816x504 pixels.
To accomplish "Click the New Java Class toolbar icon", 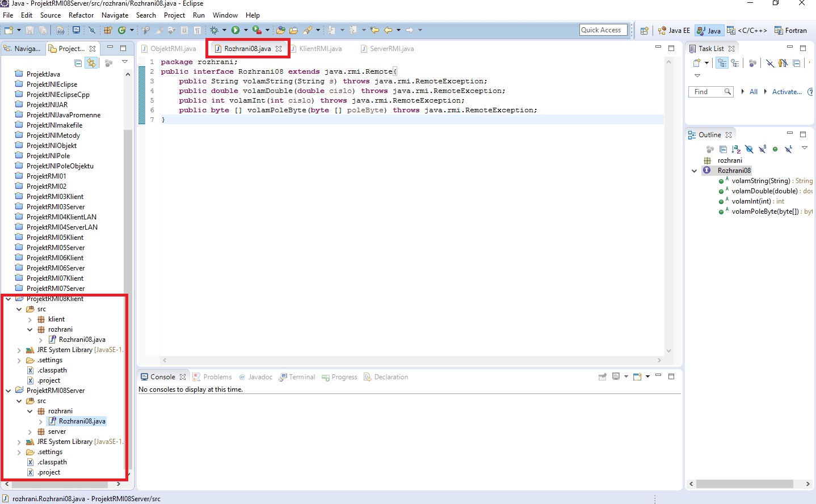I will 122,30.
